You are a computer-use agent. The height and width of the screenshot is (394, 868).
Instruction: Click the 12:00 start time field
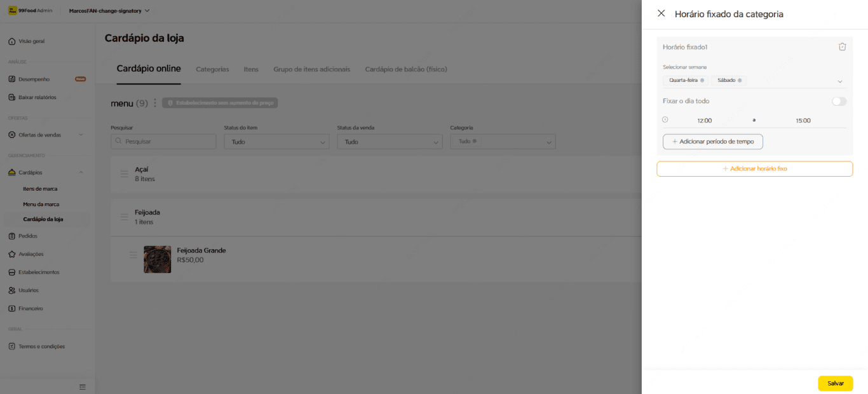point(704,121)
